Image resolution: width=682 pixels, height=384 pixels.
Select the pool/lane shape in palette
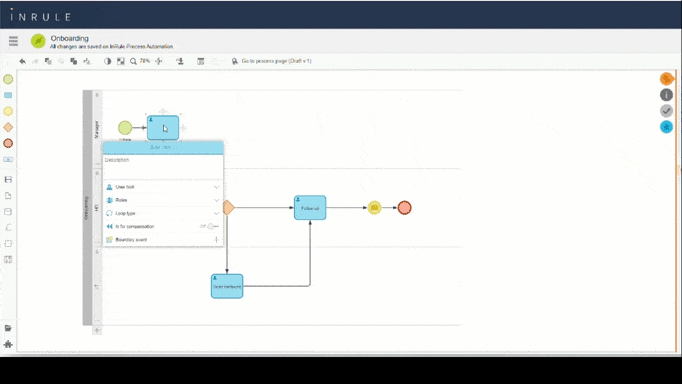8,180
